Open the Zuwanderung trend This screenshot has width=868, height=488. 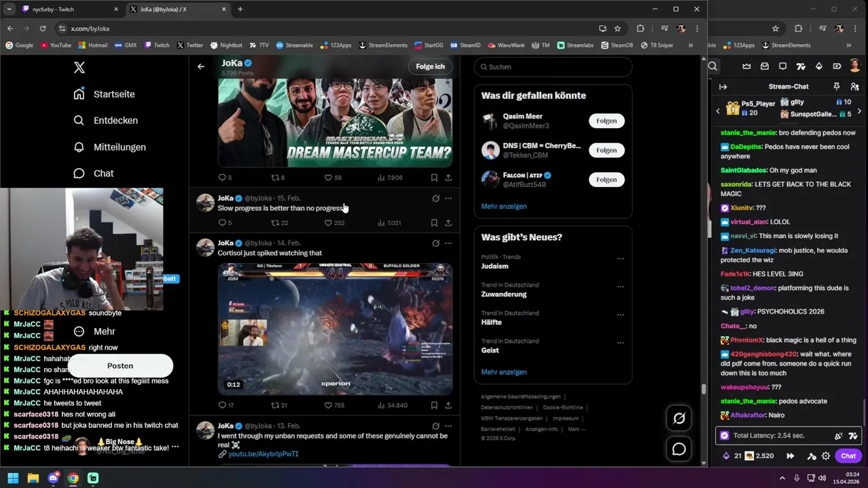click(504, 294)
